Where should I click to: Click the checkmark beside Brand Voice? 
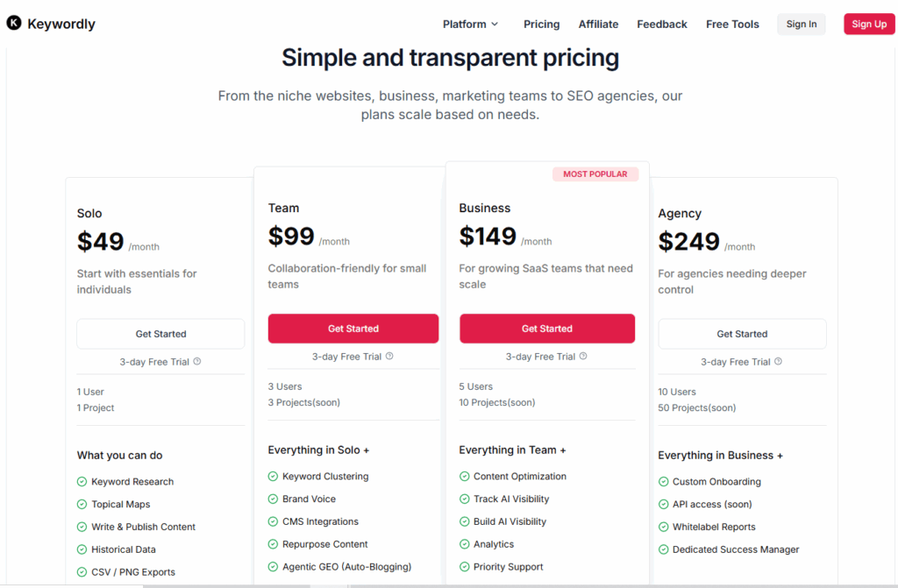(273, 499)
